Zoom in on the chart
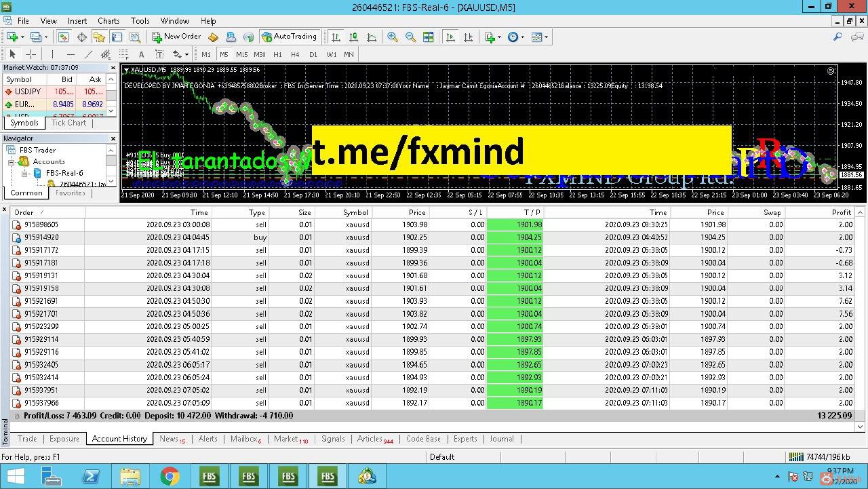Screen dimensions: 868x489 tap(393, 37)
